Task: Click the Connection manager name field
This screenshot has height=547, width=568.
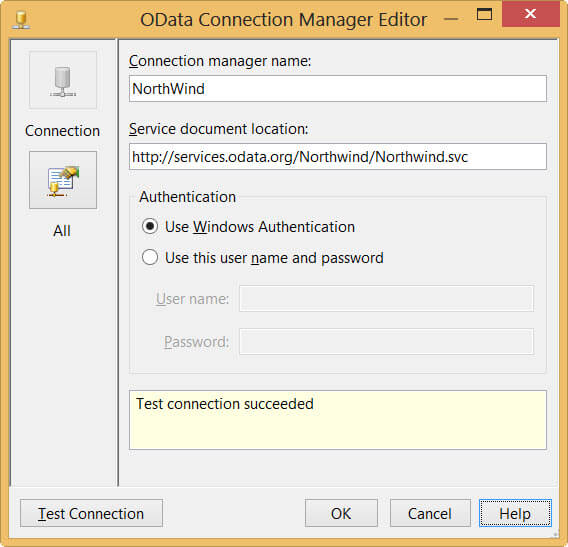Action: pyautogui.click(x=338, y=89)
